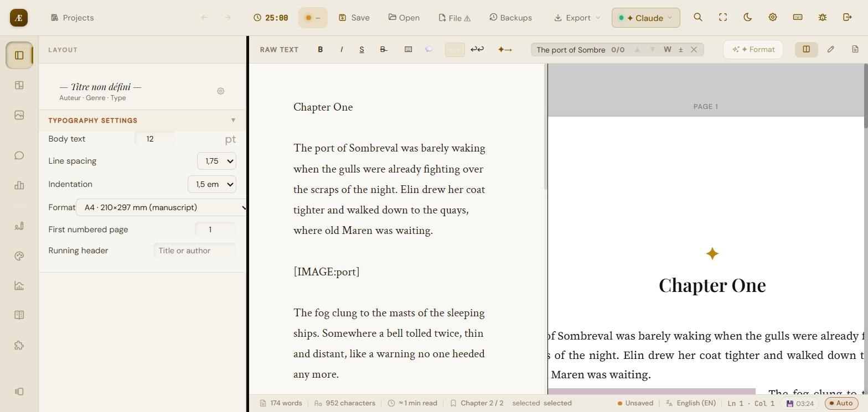Click the Running header input field

194,251
